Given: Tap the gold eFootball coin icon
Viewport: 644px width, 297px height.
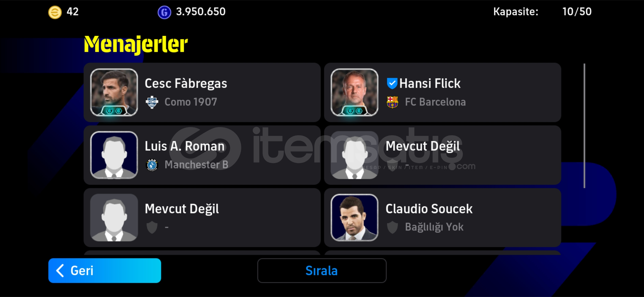Looking at the screenshot, I should pos(55,12).
